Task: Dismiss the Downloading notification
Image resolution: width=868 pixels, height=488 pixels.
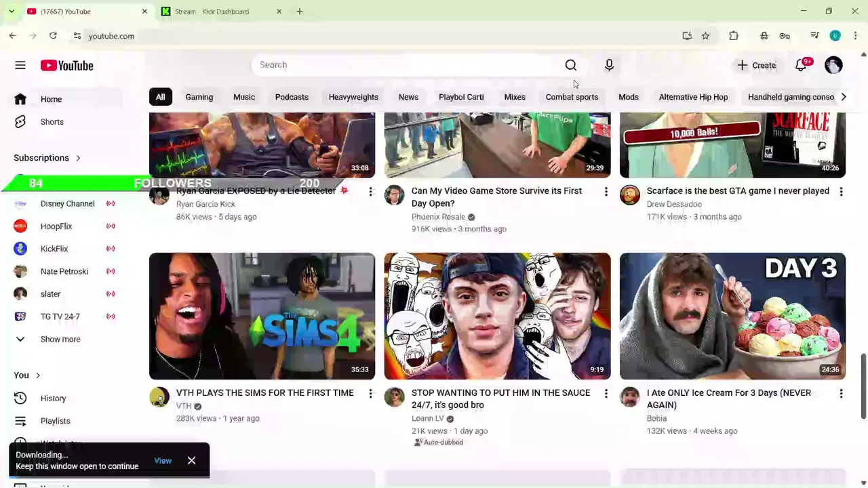Action: (x=192, y=461)
